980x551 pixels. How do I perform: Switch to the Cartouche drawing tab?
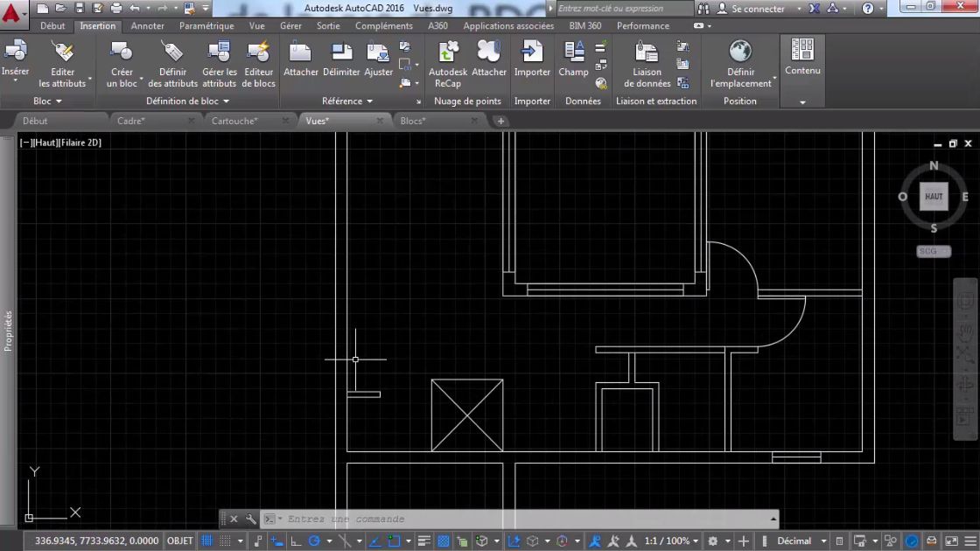pos(236,121)
